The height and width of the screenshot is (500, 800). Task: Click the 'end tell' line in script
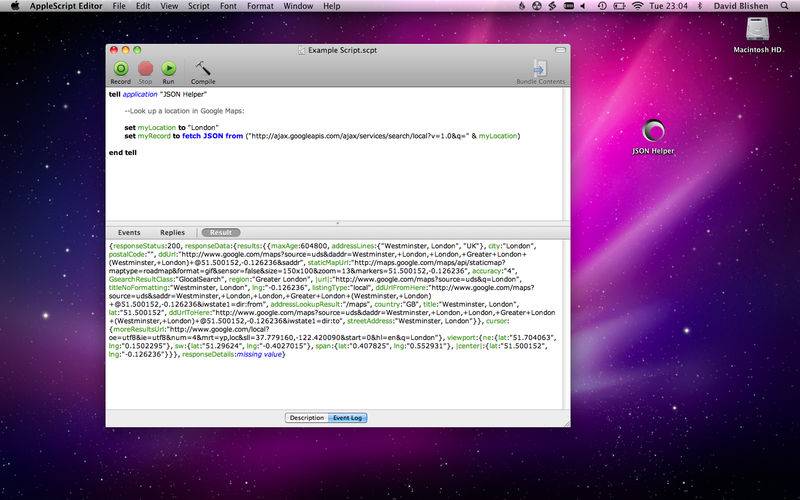tap(123, 153)
